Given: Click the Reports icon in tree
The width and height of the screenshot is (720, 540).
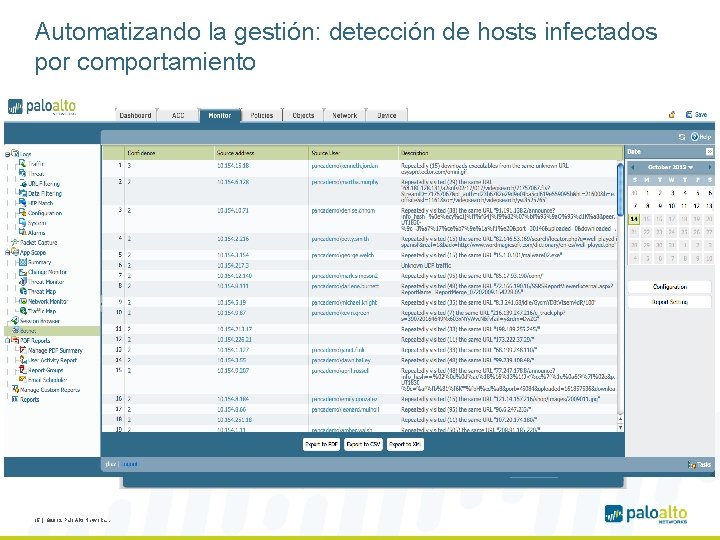Looking at the screenshot, I should point(15,399).
